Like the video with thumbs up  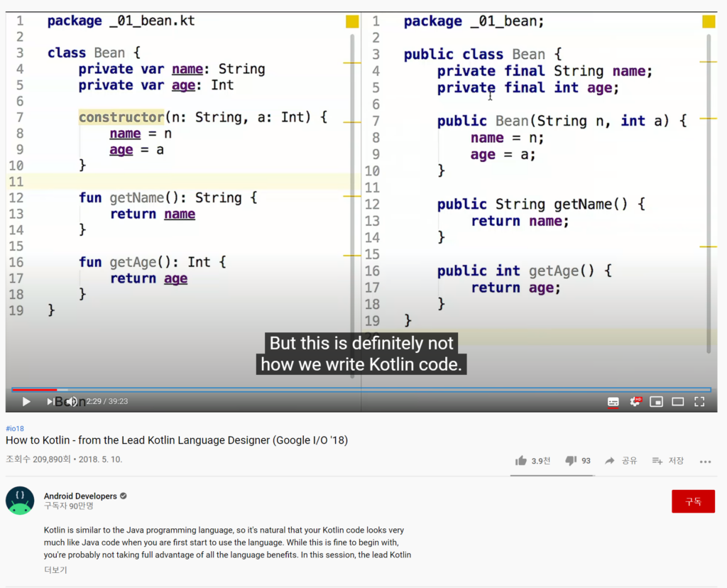[522, 461]
